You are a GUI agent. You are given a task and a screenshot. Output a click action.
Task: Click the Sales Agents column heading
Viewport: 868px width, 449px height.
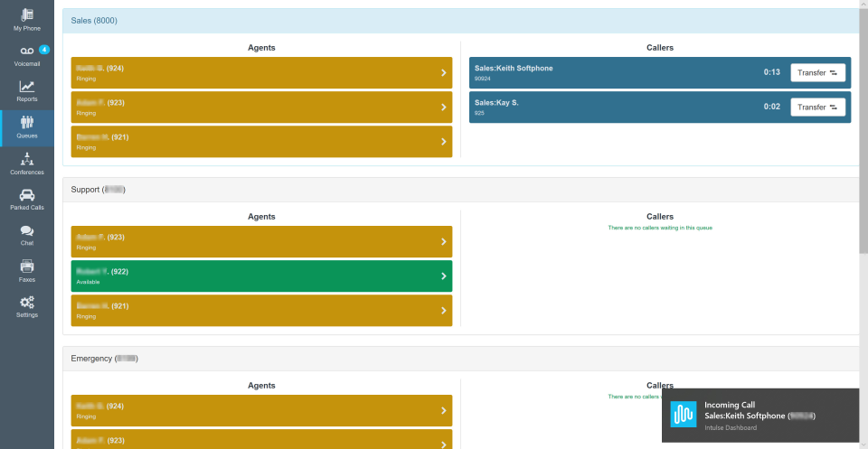pos(261,48)
